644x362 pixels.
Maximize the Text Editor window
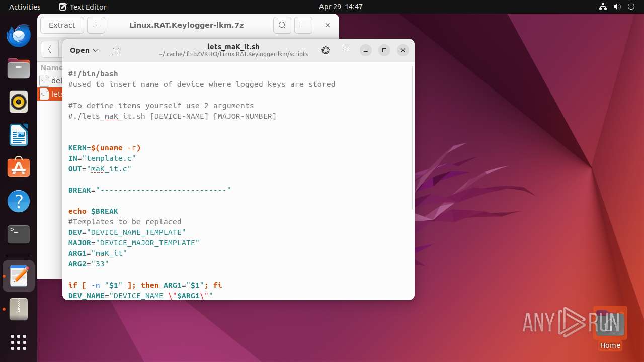tap(384, 50)
